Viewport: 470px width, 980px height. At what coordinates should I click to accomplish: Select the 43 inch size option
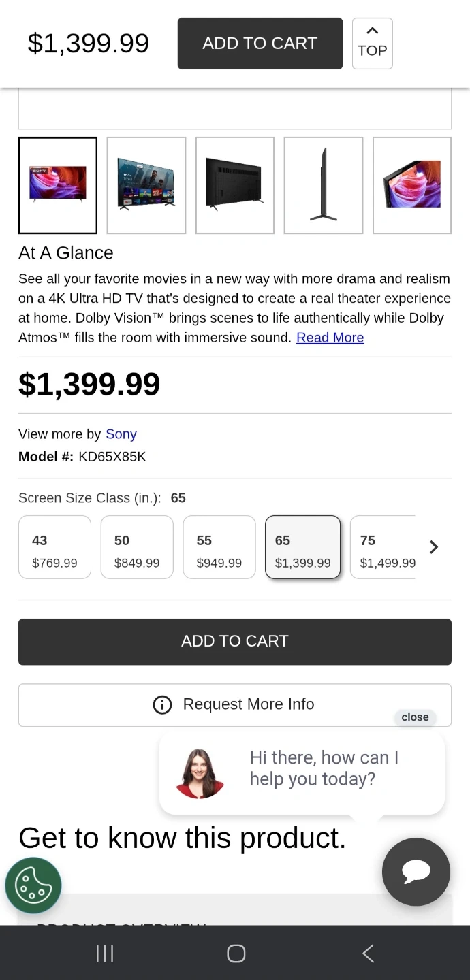click(54, 547)
